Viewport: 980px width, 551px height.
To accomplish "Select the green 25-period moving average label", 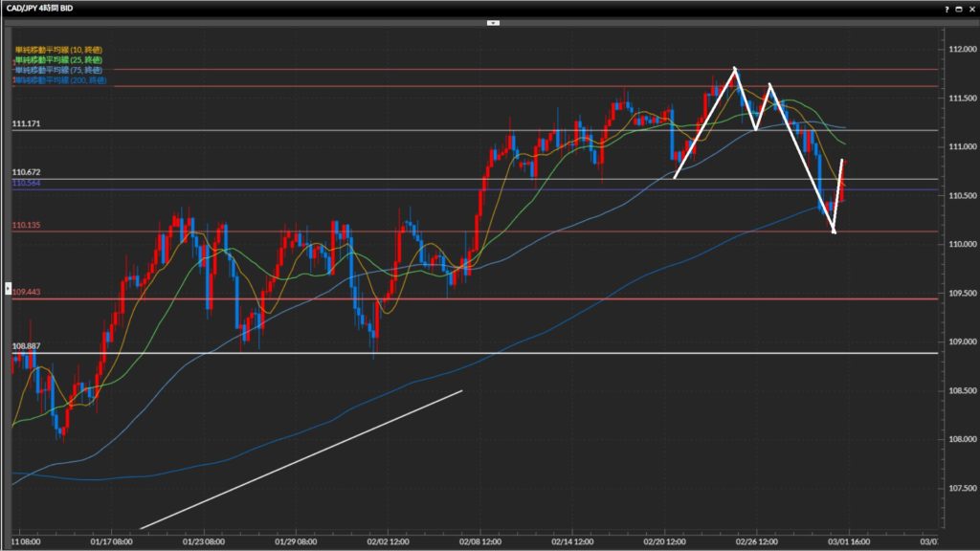I will (59, 59).
